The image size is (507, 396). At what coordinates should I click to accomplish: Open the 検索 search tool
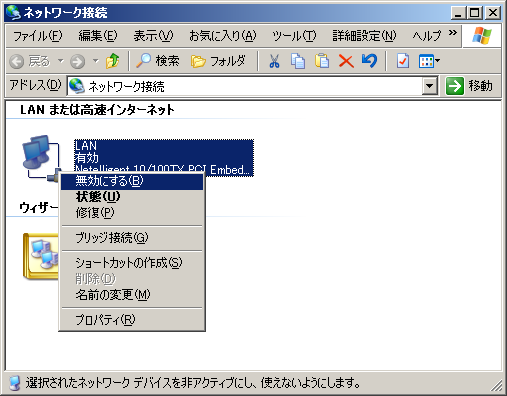pyautogui.click(x=158, y=61)
